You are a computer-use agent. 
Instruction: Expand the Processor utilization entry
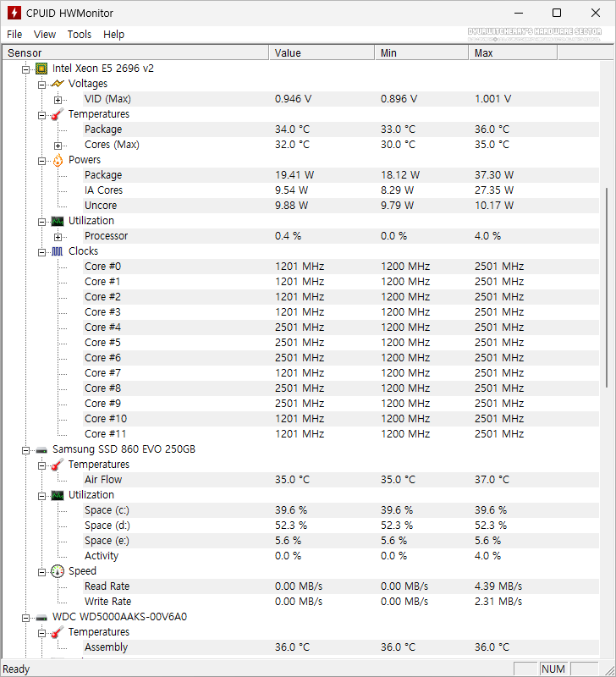click(x=58, y=237)
